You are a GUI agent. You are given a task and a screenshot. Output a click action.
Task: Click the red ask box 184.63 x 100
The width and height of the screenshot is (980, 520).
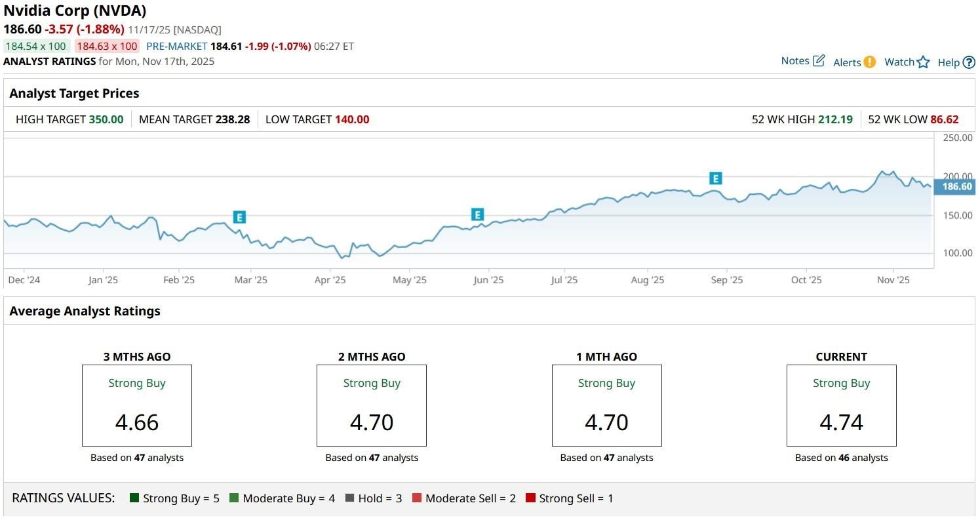click(x=106, y=46)
